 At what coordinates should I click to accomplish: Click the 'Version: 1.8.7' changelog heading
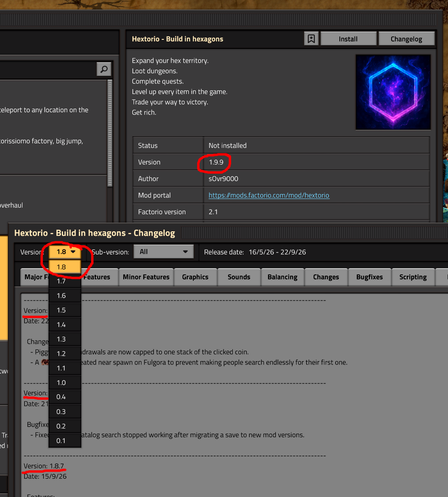tap(44, 466)
